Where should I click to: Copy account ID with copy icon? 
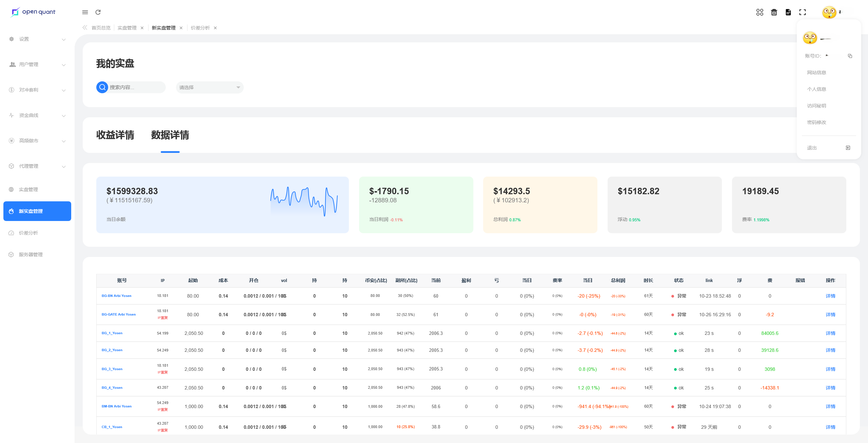tap(850, 56)
